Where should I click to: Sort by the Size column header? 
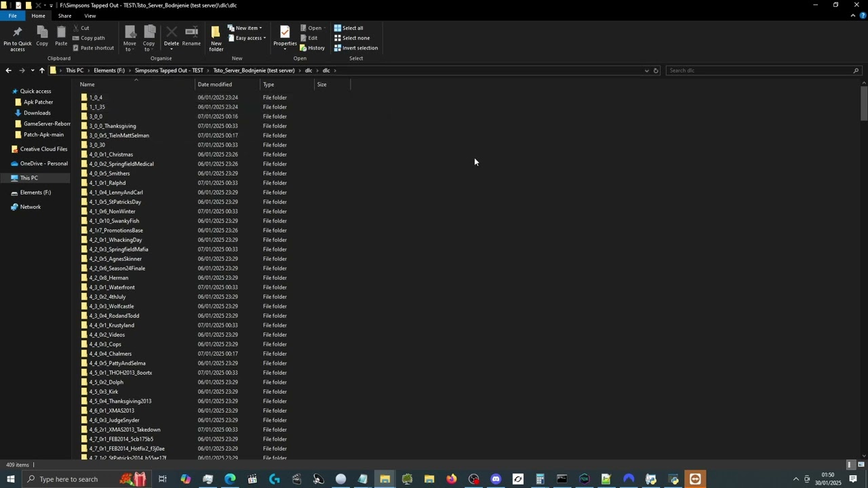(332, 85)
